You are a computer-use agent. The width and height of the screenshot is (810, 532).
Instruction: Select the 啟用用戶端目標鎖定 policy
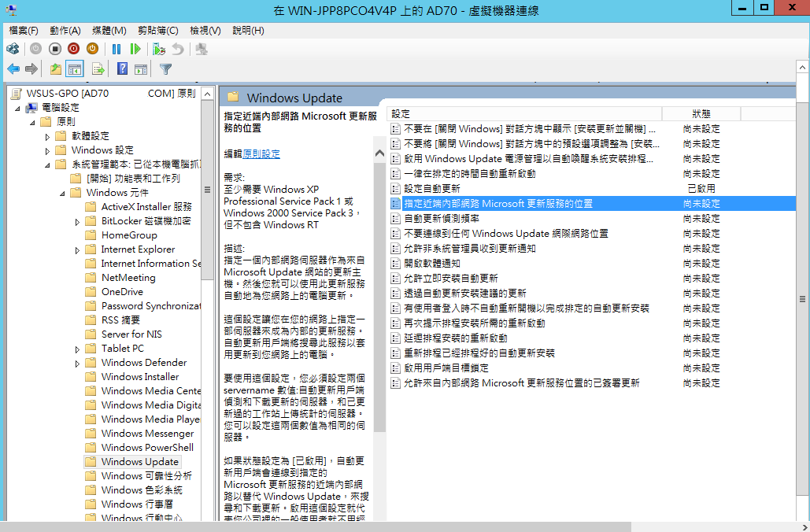pos(592,368)
